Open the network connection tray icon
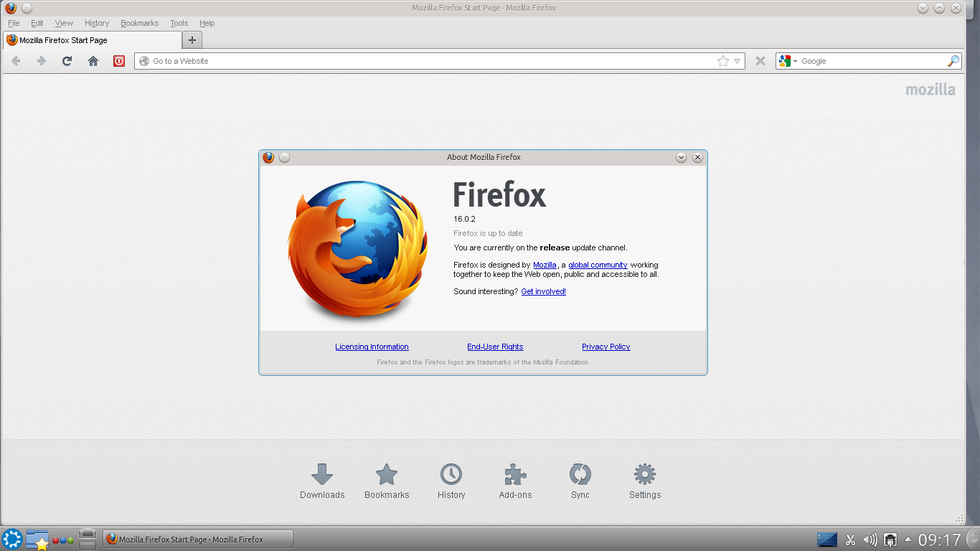 pyautogui.click(x=890, y=540)
